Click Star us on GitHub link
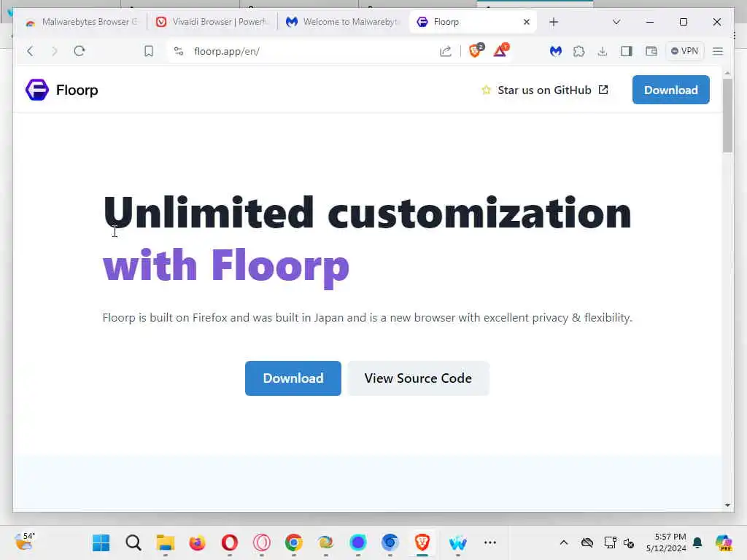This screenshot has height=560, width=747. [x=544, y=90]
